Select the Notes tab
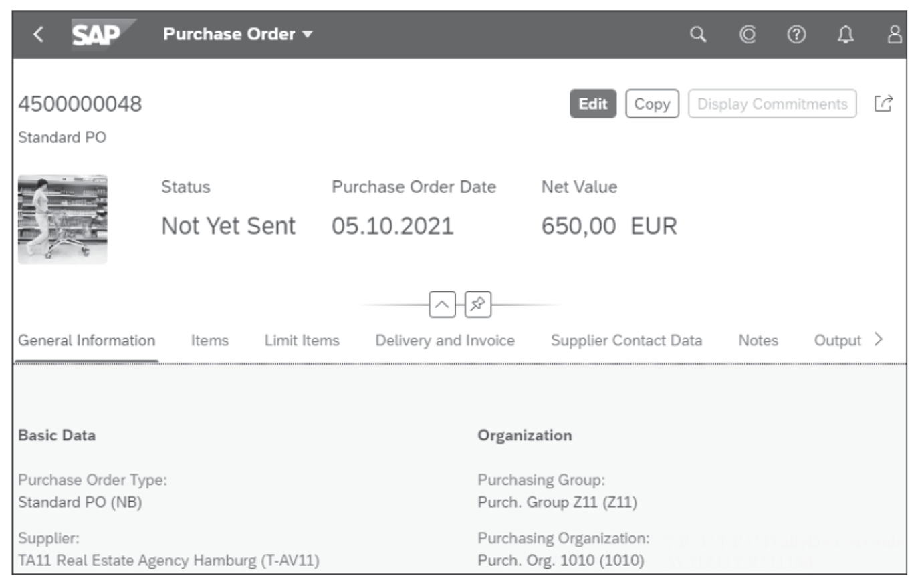The height and width of the screenshot is (588, 918). [x=760, y=340]
